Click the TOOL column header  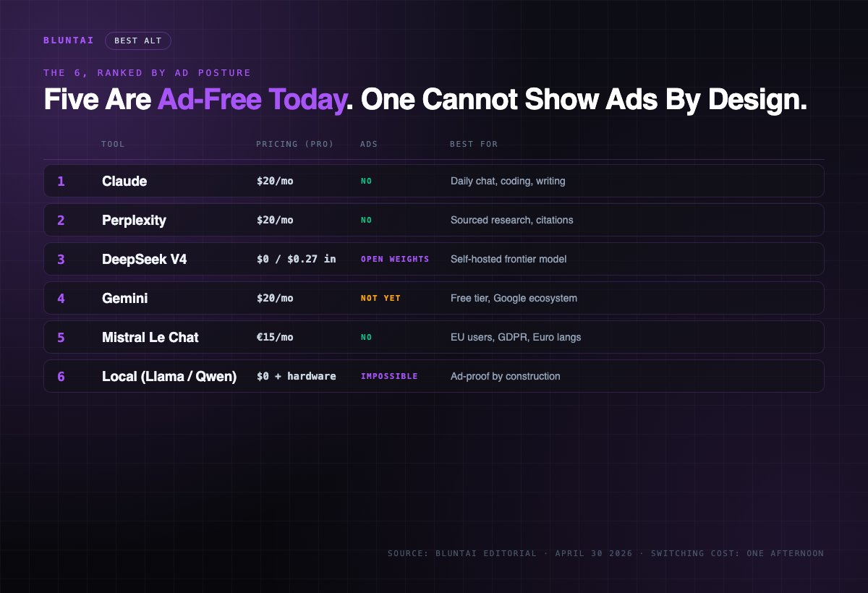(x=113, y=144)
